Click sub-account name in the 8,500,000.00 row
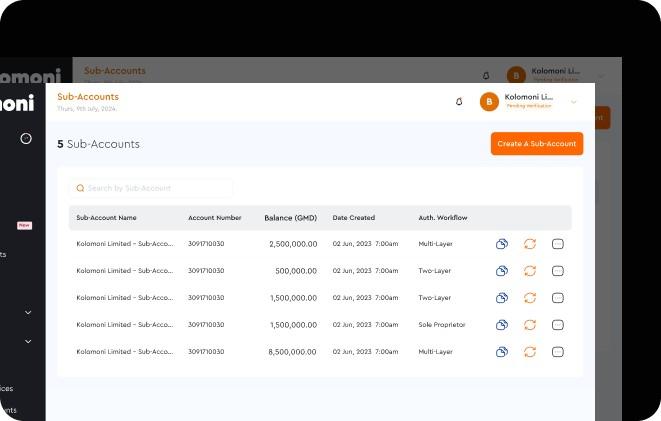Viewport: 661px width, 421px height. (125, 351)
